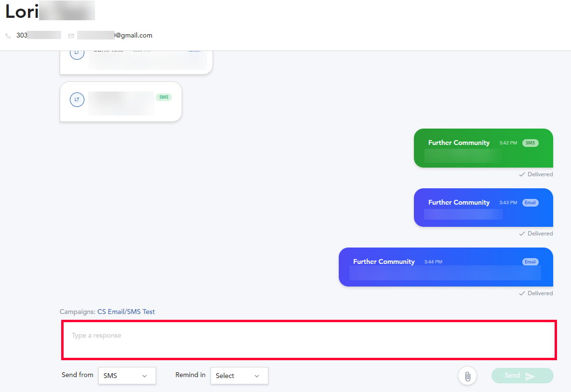This screenshot has height=392, width=571.
Task: Click Delivered status under the 3:44 PM message
Action: 536,293
